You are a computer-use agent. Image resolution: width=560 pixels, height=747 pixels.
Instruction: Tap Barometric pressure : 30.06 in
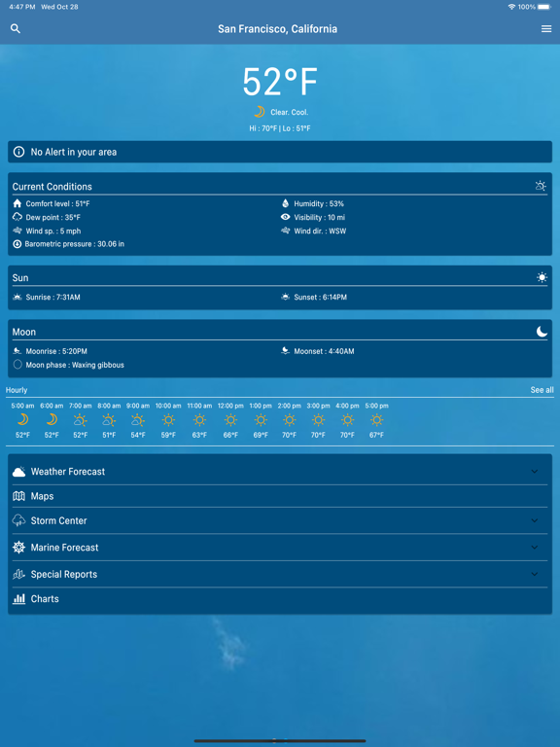pyautogui.click(x=74, y=244)
